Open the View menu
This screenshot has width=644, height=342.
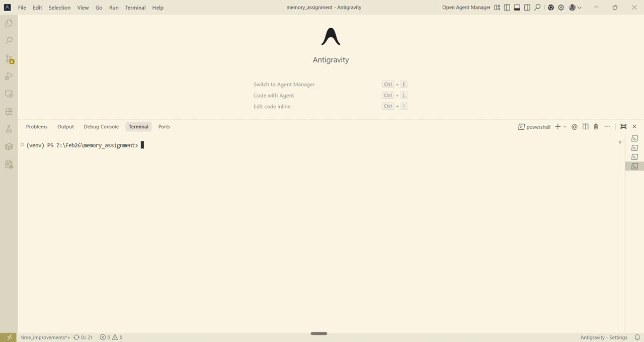83,8
